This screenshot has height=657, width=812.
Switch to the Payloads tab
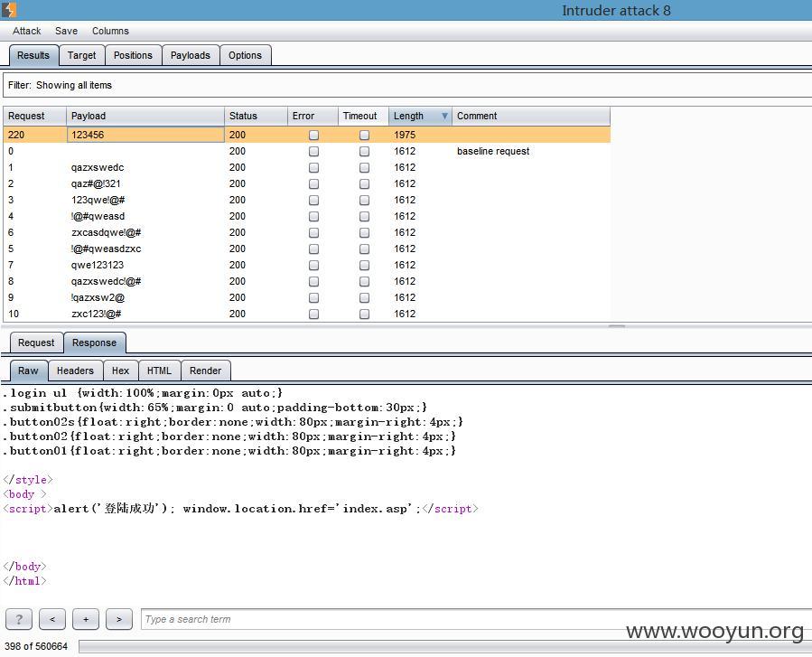[x=190, y=55]
